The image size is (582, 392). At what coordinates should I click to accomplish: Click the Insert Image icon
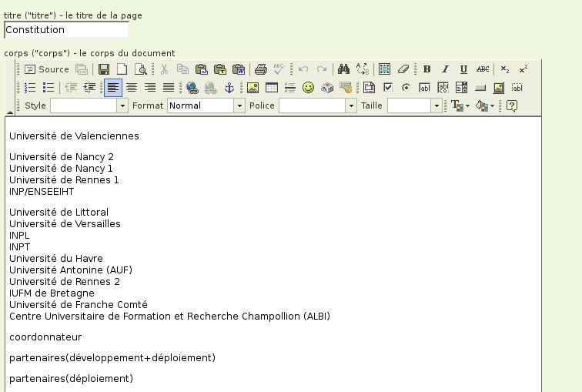(253, 88)
